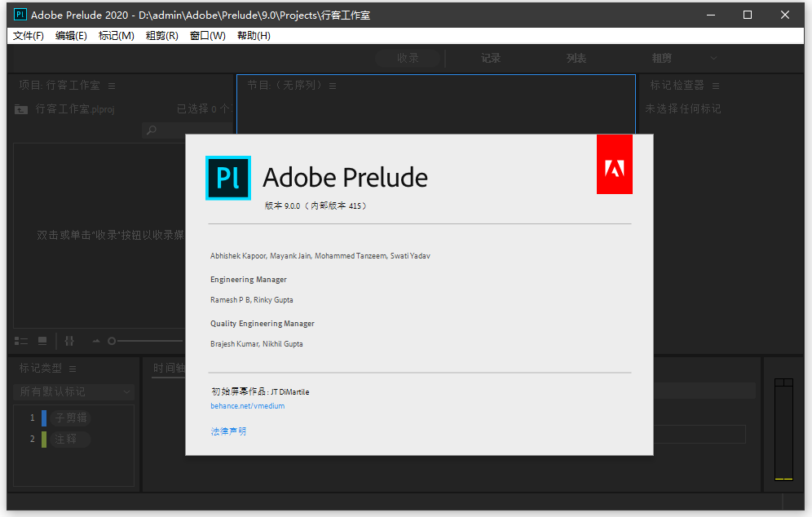Click the blue 子剪辑 color swatch
This screenshot has width=812, height=517.
click(44, 418)
